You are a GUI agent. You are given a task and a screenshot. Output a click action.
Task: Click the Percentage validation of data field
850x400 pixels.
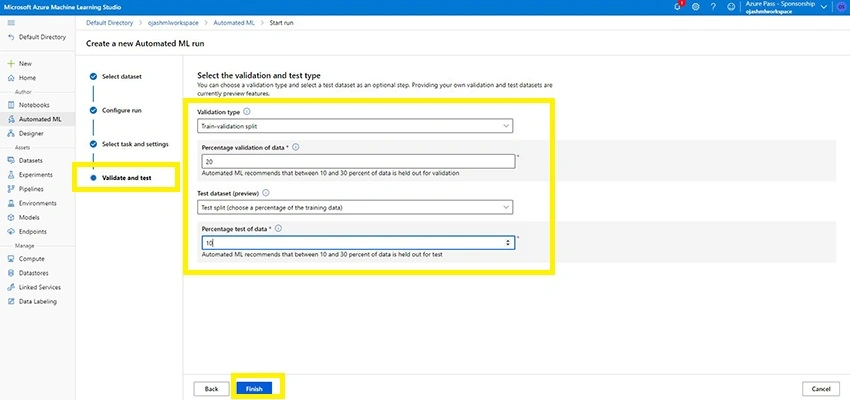pos(358,162)
